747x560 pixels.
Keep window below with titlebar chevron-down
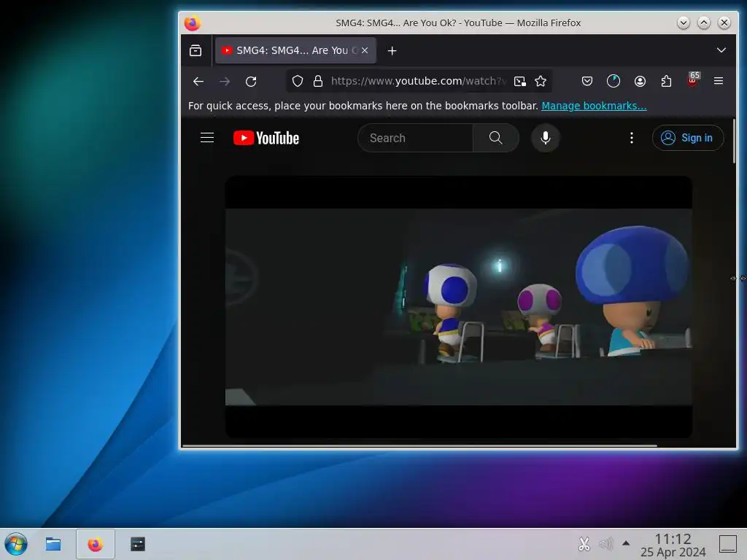click(683, 23)
